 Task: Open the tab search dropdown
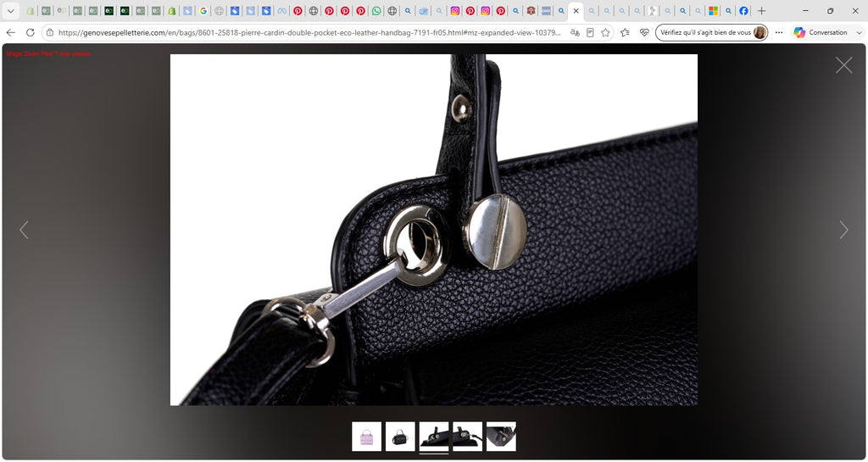coord(10,10)
